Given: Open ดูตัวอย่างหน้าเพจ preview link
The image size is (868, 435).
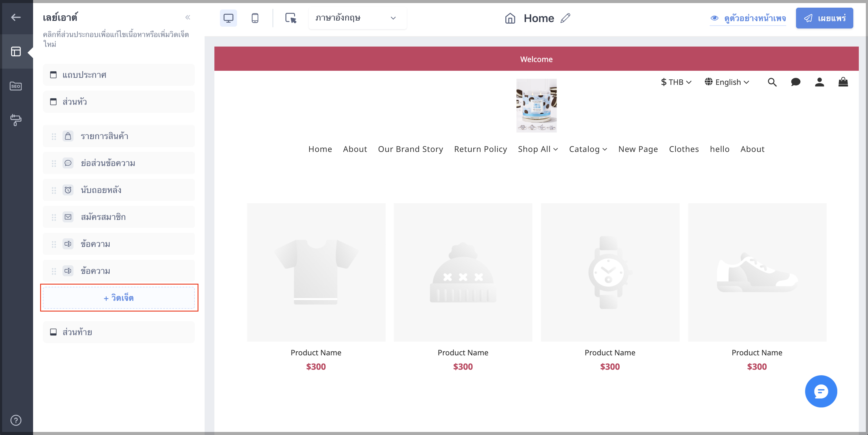Looking at the screenshot, I should 748,18.
